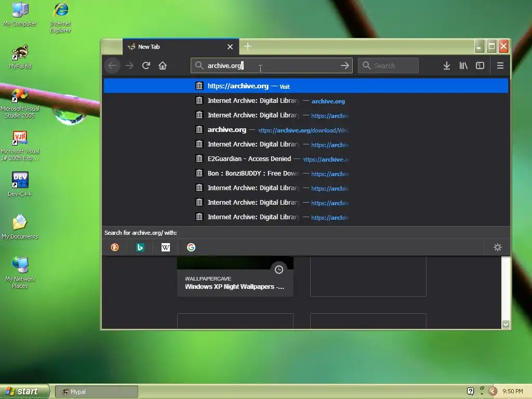
Task: Click the Forward arrow button
Action: [x=129, y=66]
